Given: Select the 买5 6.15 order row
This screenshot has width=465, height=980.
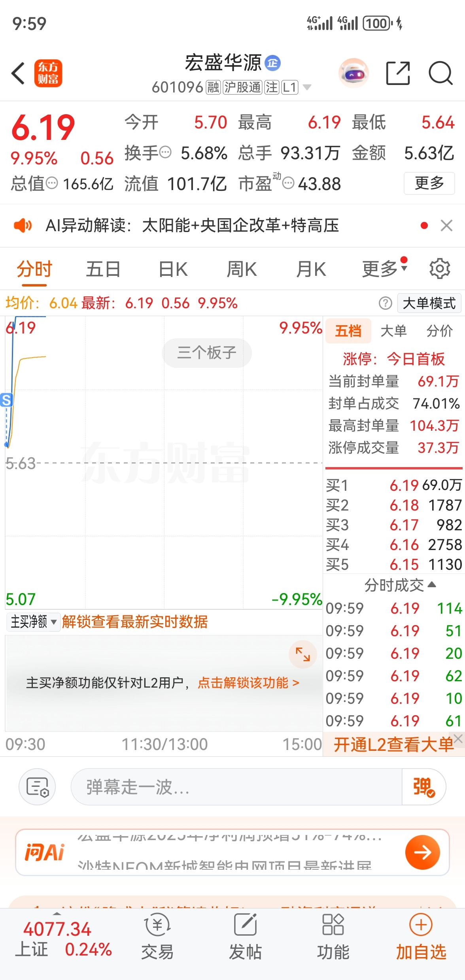Looking at the screenshot, I should point(394,564).
